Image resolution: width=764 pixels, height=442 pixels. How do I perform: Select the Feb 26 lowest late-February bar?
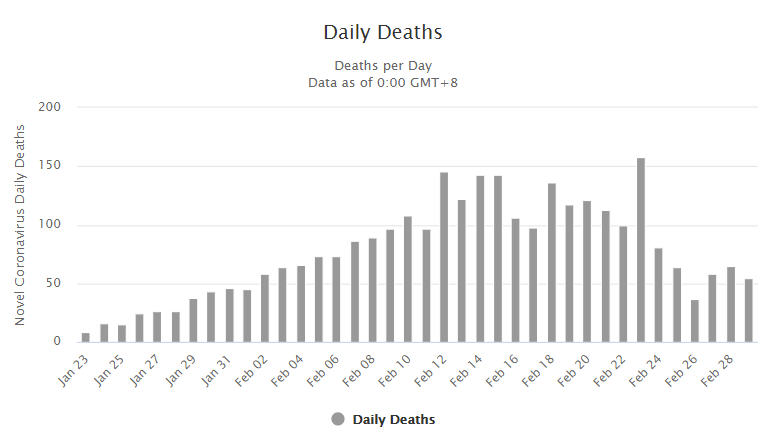[694, 321]
